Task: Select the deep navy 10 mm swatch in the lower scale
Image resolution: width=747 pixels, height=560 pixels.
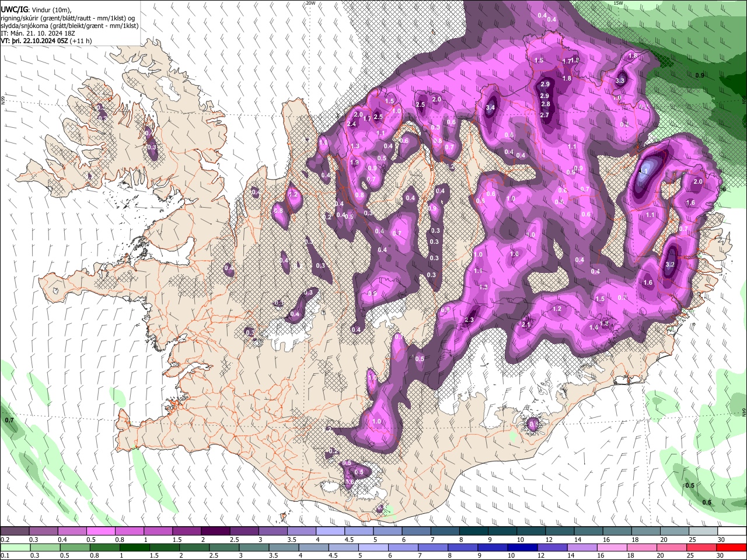Action: 523,547
